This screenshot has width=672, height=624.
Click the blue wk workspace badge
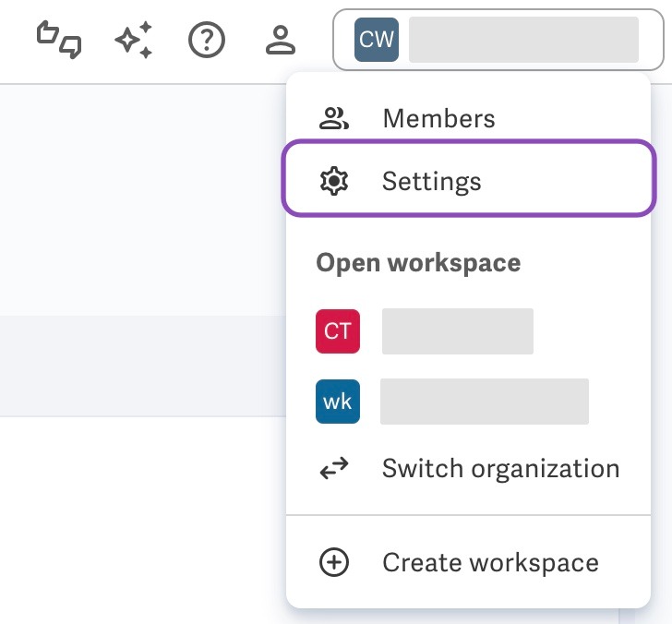coord(338,402)
